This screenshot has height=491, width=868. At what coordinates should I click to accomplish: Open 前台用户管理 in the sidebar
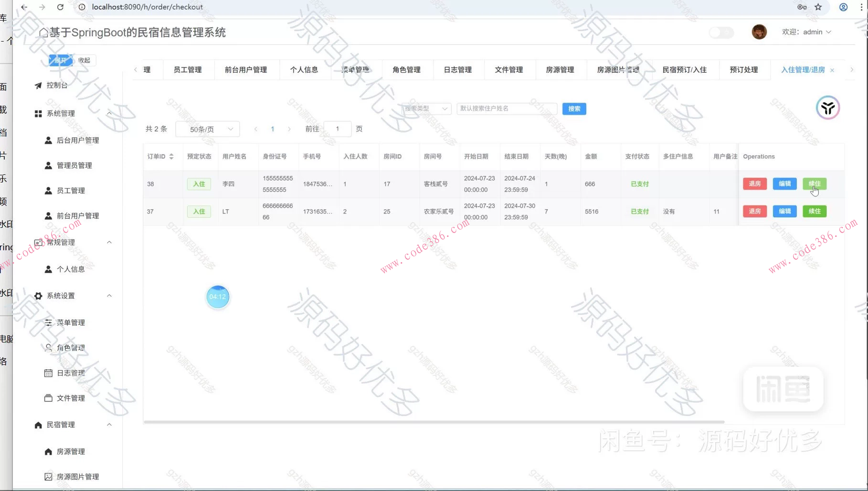[x=78, y=216]
